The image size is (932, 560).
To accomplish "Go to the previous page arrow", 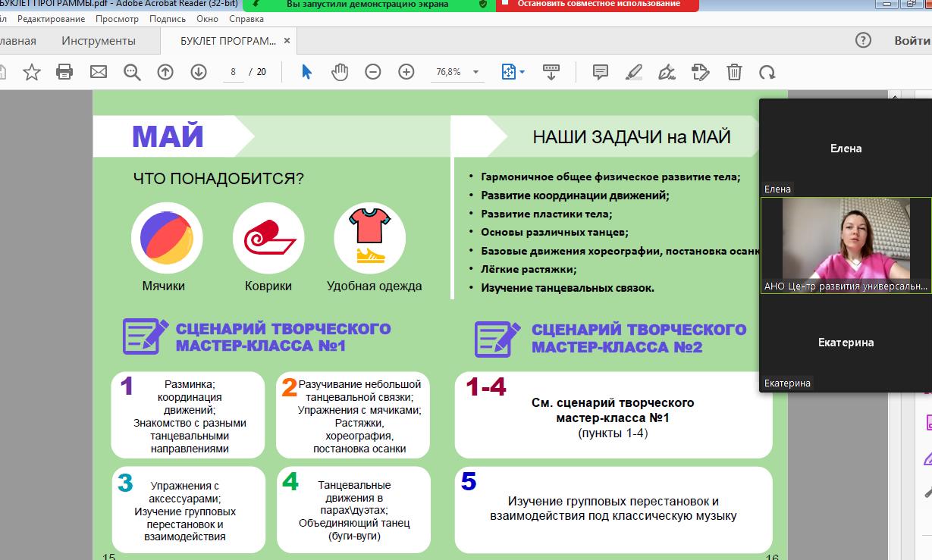I will [165, 72].
